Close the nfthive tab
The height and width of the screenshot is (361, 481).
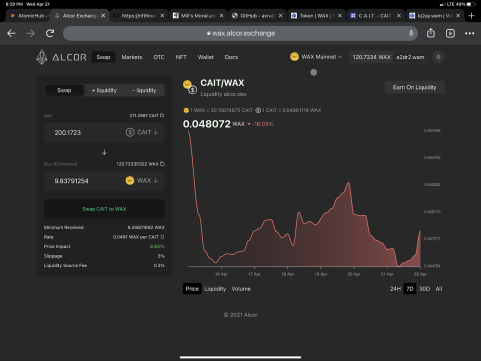click(x=162, y=16)
